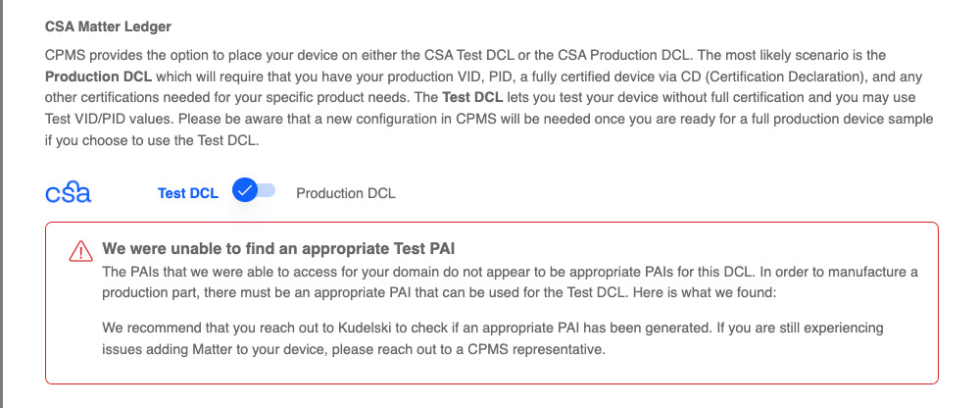Click the bold Production DCL text in the description
Viewport: 980px width, 408px height.
coord(92,101)
